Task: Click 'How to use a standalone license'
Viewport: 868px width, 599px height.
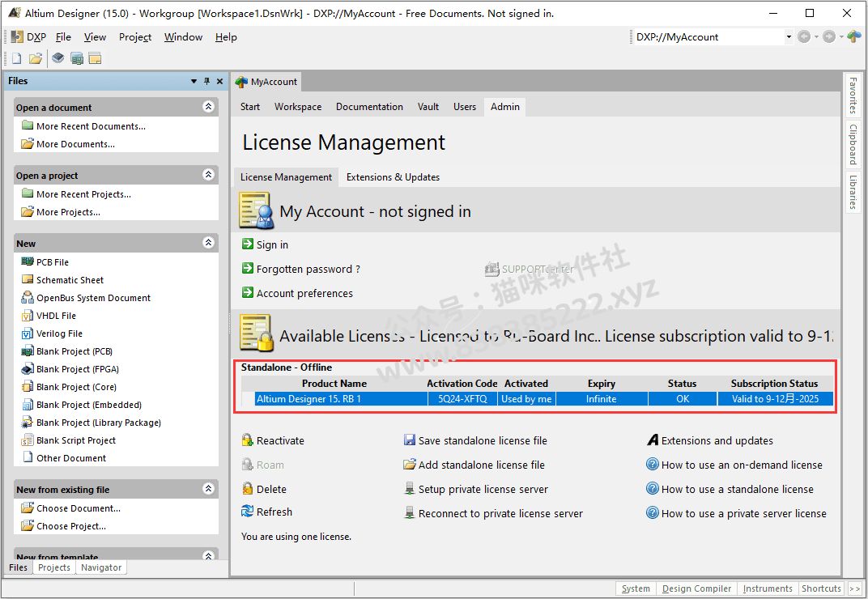Action: tap(738, 490)
